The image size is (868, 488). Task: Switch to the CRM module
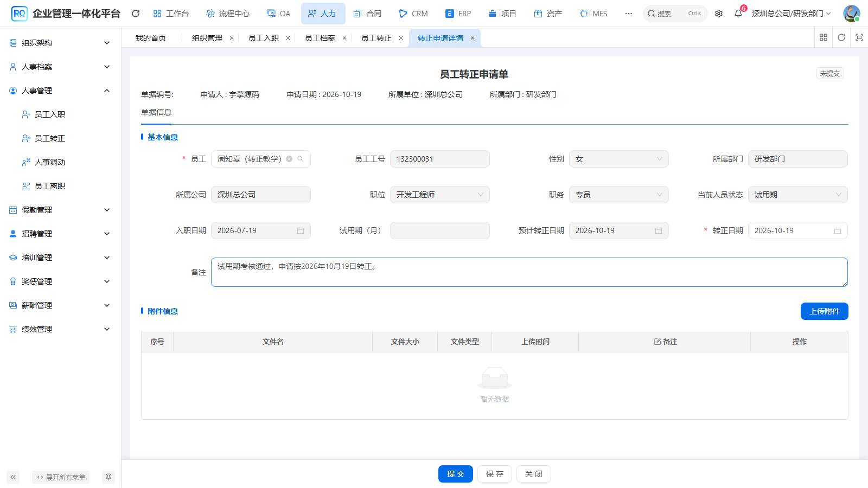(x=413, y=14)
